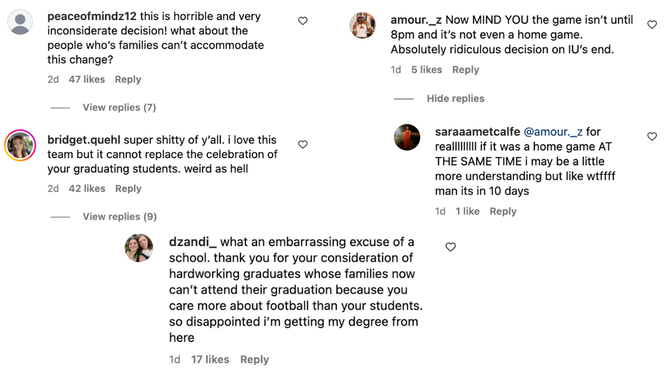Like saraaametcalfe's reply with the heart icon
Screen dimensions: 668x376
tap(652, 136)
